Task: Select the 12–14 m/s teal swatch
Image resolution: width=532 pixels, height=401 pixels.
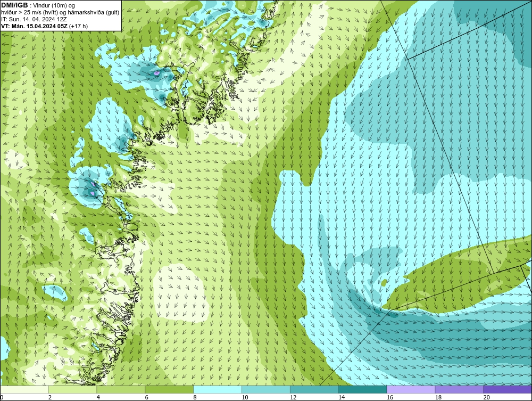Action: [314, 389]
